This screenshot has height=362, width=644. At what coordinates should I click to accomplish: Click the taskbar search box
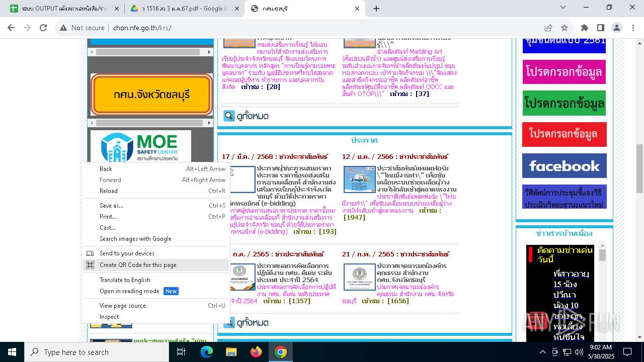click(97, 352)
